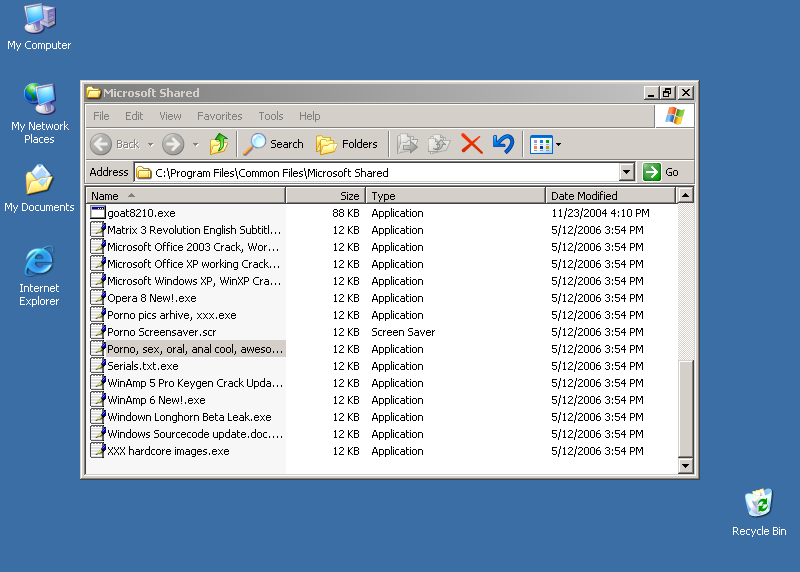Open the Edit menu
Viewport: 800px width, 572px height.
coord(134,116)
